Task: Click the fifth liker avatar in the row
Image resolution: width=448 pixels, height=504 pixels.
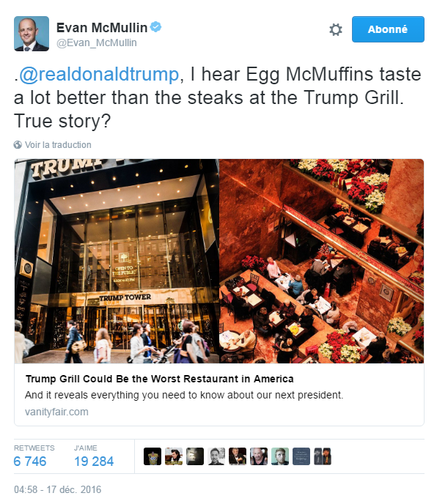Action: click(238, 456)
